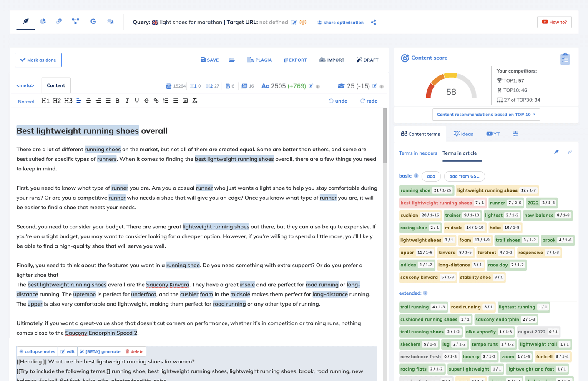Click the Mark as done button
Viewport: 588px width, 381px height.
(x=38, y=60)
